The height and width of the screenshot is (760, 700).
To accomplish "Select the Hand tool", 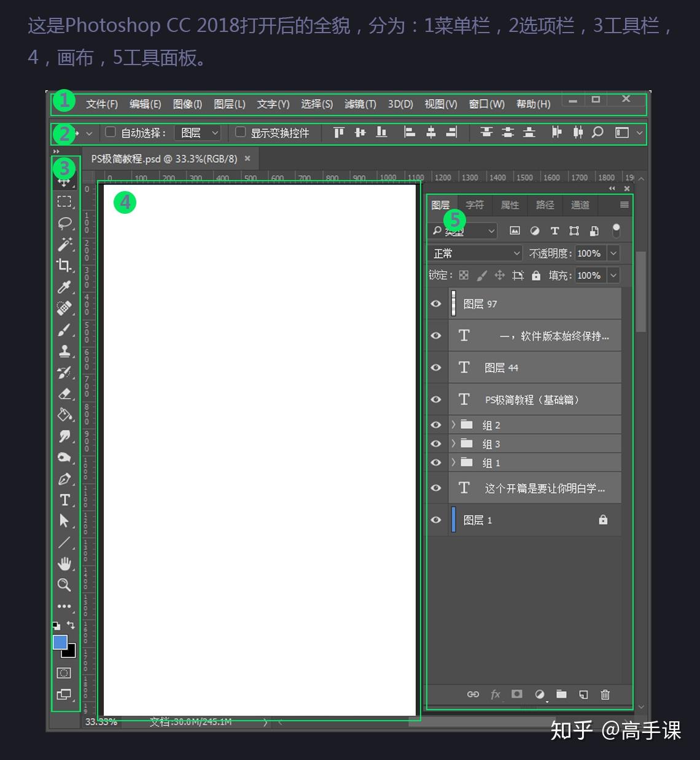I will click(x=64, y=563).
